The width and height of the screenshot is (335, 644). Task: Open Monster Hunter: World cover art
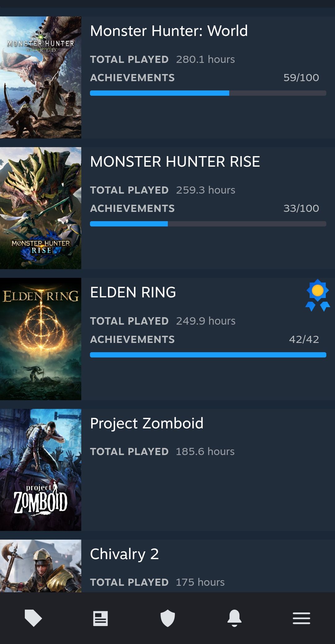coord(41,77)
